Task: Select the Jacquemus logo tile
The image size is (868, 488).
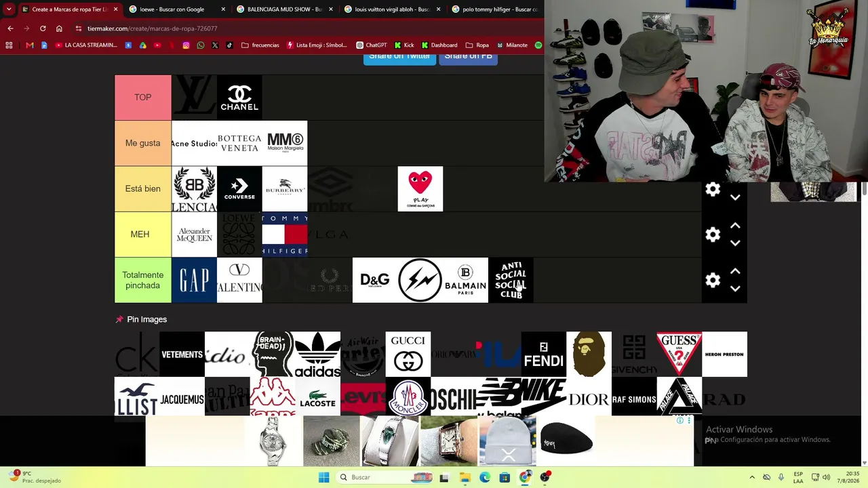Action: (x=182, y=396)
